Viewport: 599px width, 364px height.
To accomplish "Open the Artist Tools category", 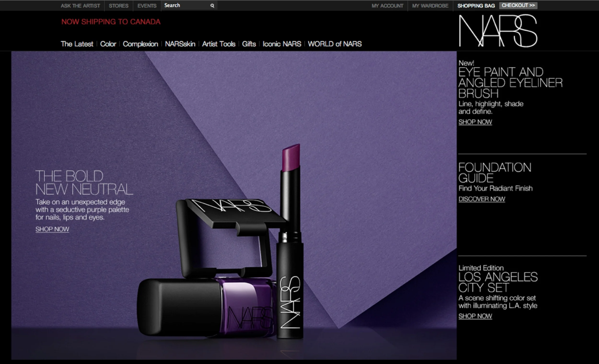I will click(219, 44).
